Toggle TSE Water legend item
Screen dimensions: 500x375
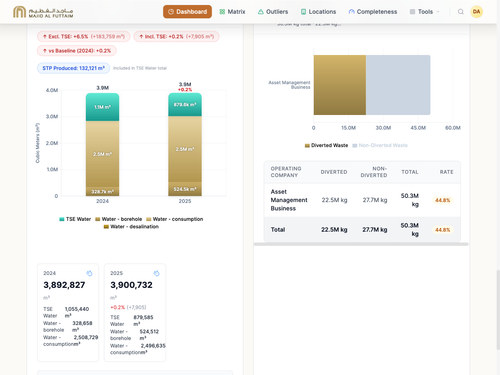point(75,219)
